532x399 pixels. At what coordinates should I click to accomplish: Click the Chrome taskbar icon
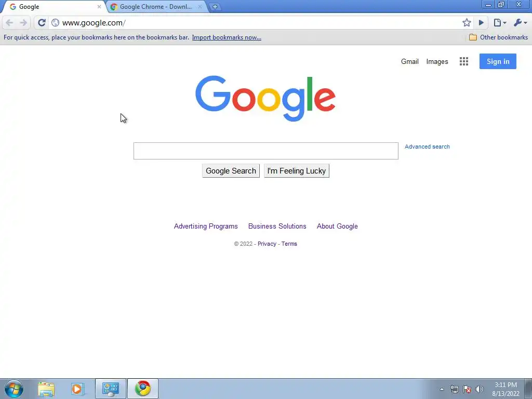143,389
